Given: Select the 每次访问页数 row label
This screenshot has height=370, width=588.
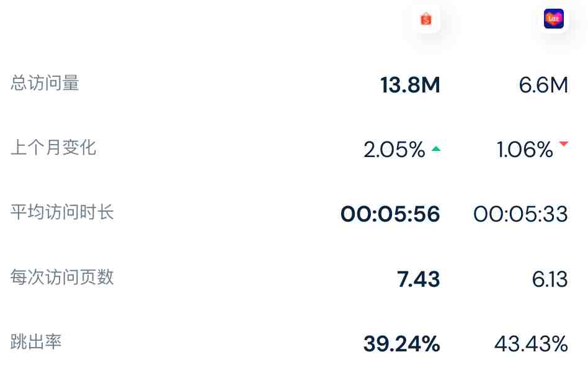Looking at the screenshot, I should [62, 277].
